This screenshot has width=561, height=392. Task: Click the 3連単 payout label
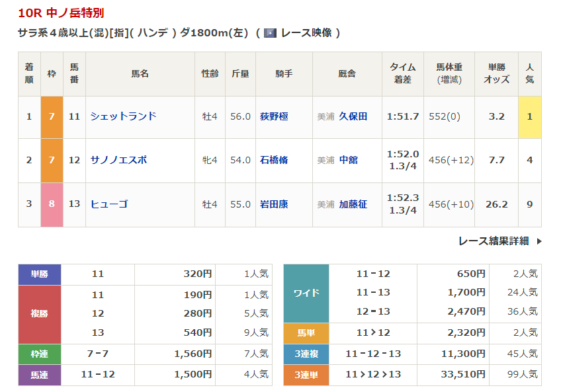(x=306, y=375)
